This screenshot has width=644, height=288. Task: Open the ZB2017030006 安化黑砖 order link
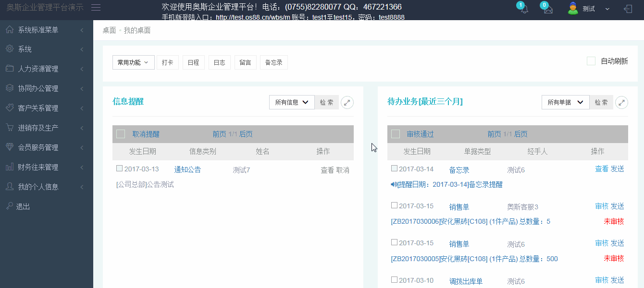pos(471,221)
